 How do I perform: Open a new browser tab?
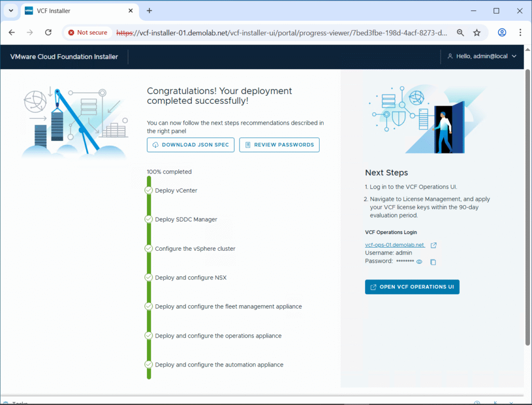(x=149, y=10)
